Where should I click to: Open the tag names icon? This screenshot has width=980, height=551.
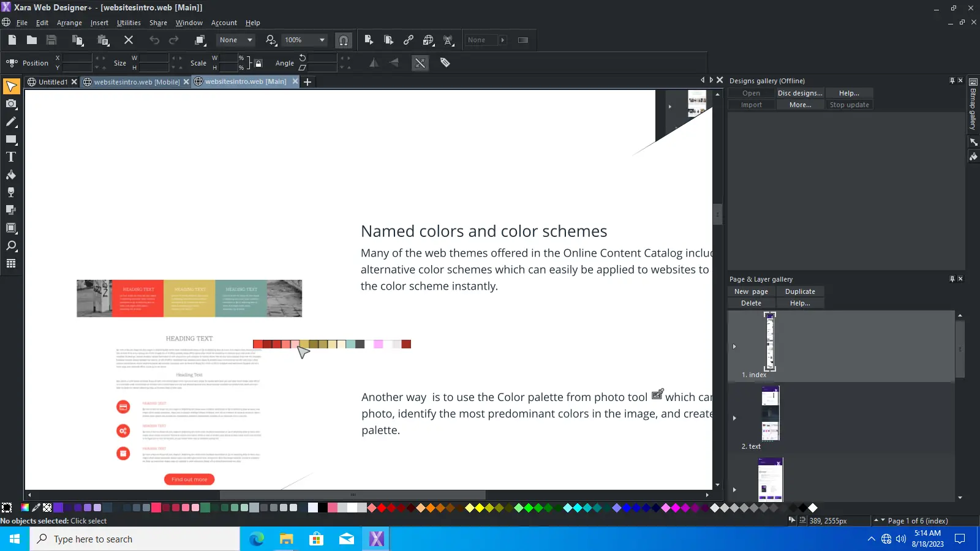click(x=445, y=62)
